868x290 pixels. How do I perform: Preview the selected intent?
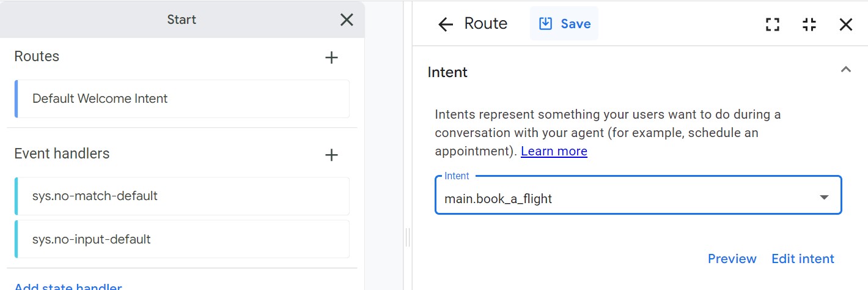[732, 259]
